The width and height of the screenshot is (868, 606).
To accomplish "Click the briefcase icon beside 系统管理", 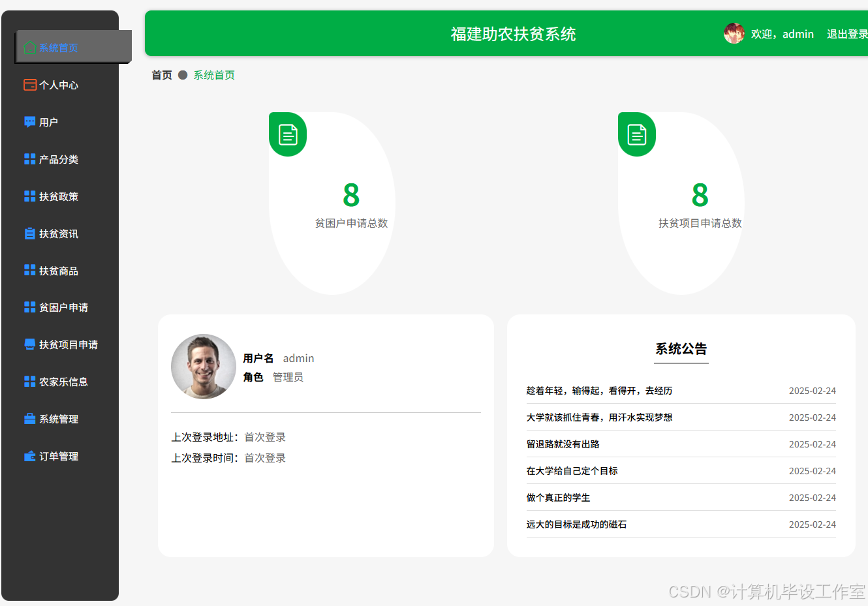I will [29, 419].
